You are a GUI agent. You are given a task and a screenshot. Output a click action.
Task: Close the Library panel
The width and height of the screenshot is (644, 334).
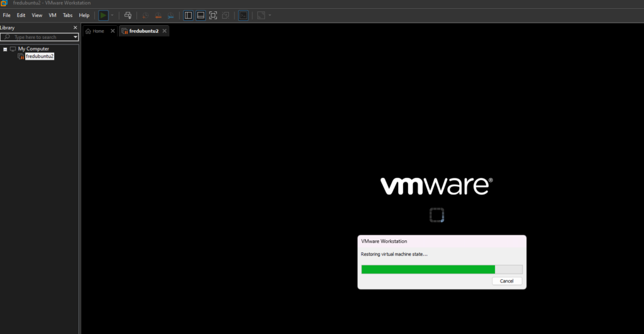coord(75,28)
